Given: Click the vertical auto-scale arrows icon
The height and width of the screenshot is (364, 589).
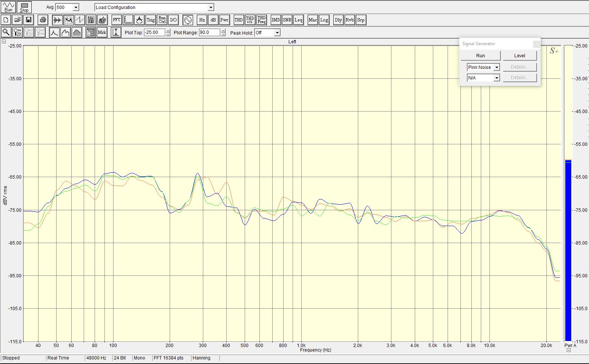Looking at the screenshot, I should (x=116, y=32).
